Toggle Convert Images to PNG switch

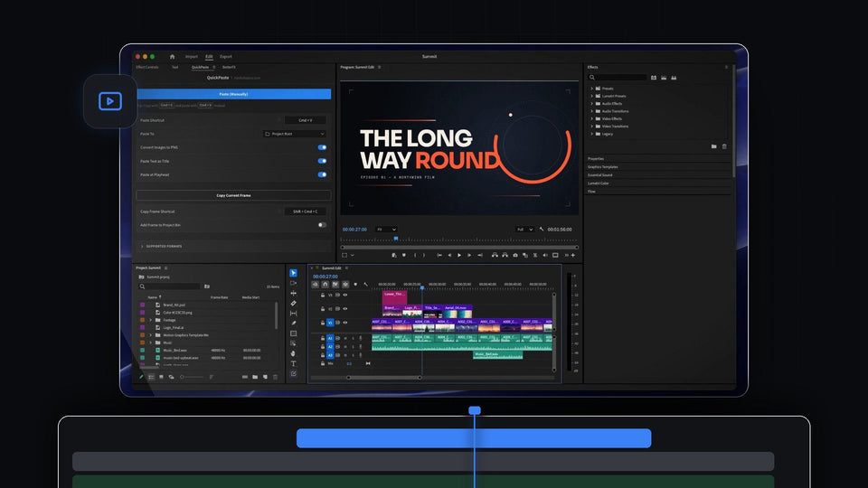click(x=322, y=147)
